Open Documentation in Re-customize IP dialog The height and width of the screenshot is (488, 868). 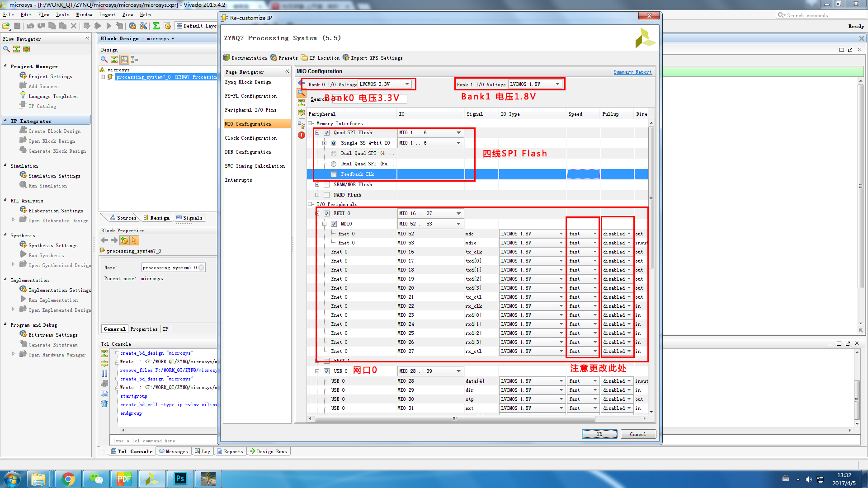click(245, 58)
